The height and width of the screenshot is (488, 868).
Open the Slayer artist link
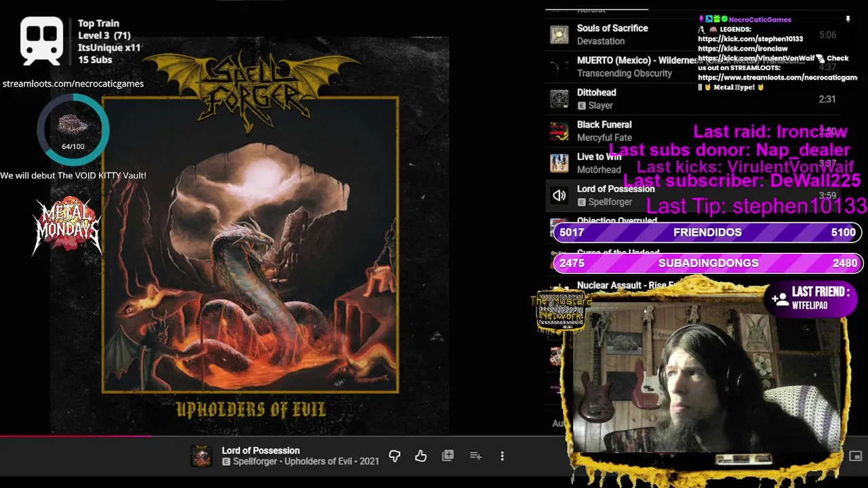600,106
